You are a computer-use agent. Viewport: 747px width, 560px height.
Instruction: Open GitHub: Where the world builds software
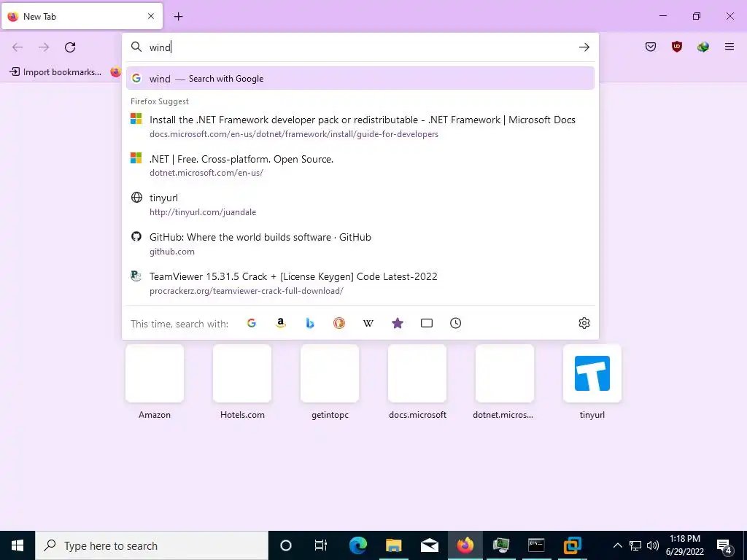[x=360, y=244]
